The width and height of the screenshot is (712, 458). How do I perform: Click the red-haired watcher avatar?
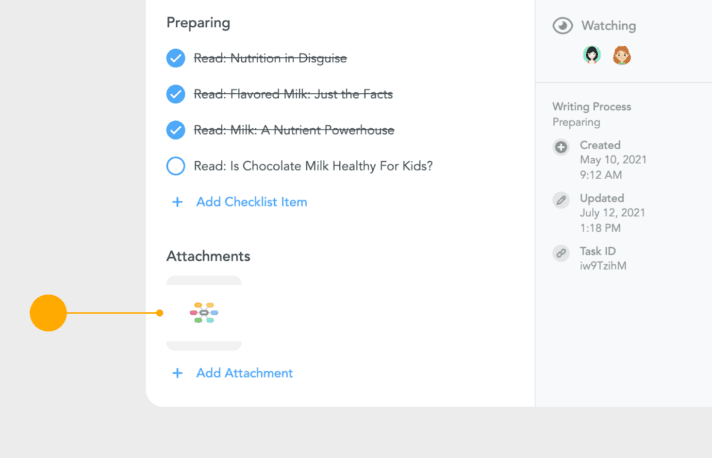pyautogui.click(x=622, y=55)
